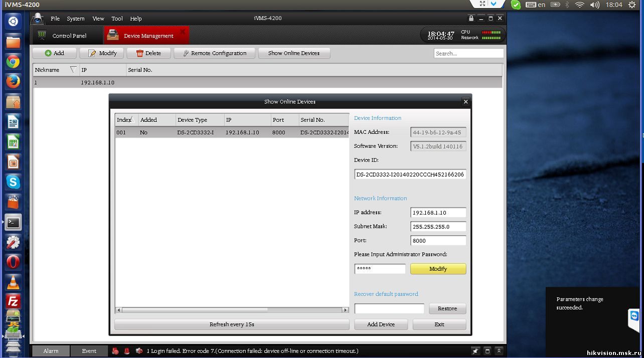This screenshot has width=644, height=358.
Task: Click Exit in Show Online Devices dialog
Action: click(x=439, y=324)
